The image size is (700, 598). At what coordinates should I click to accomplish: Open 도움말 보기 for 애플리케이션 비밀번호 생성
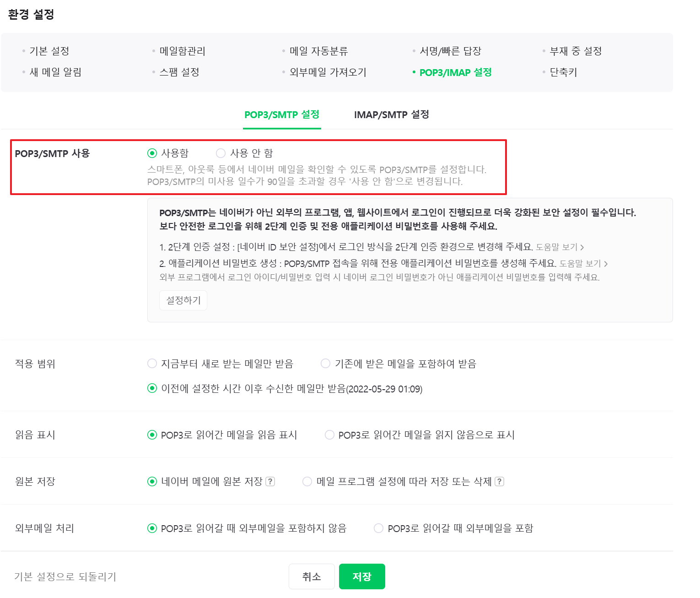click(x=583, y=264)
